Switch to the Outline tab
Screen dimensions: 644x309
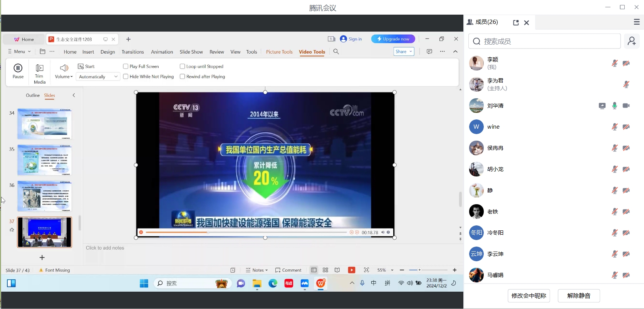[33, 95]
